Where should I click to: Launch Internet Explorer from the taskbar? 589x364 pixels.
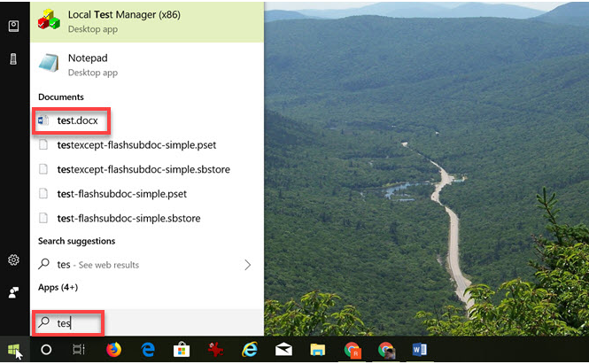[x=250, y=349]
